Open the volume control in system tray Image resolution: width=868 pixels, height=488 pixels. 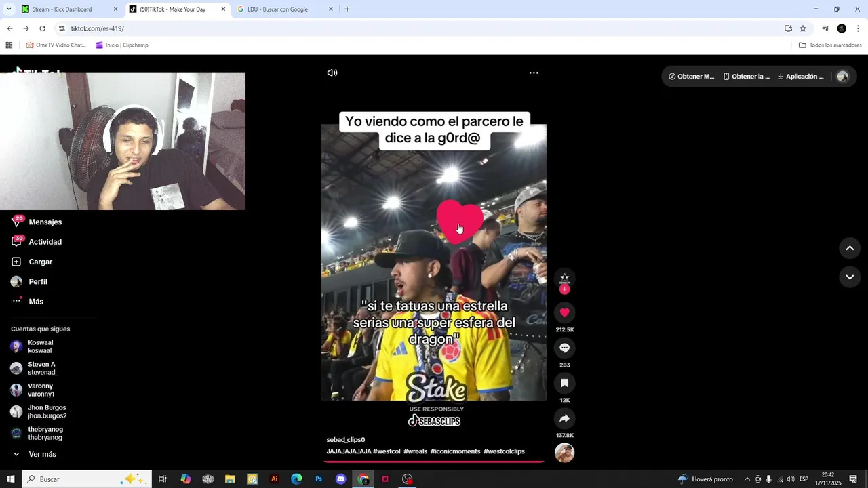tap(791, 479)
